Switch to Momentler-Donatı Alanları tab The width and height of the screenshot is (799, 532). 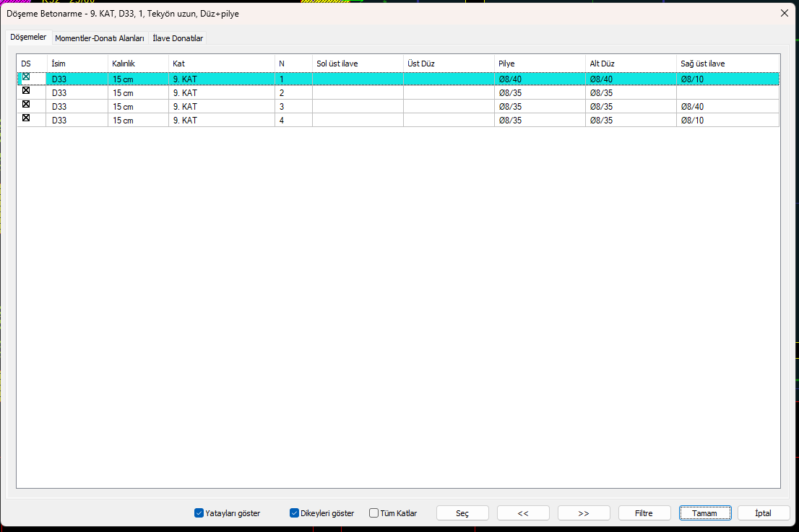tap(100, 38)
